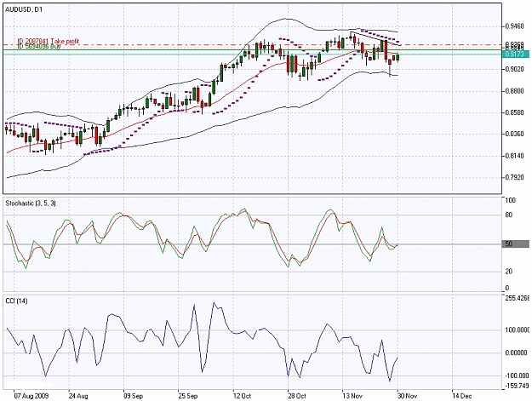Click price axis value 0.8580

[x=514, y=112]
